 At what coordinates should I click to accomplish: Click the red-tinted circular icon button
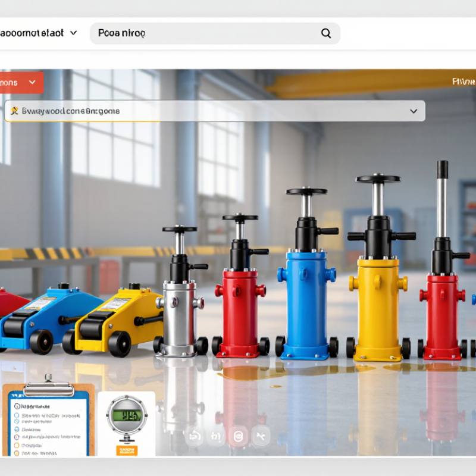tap(239, 437)
